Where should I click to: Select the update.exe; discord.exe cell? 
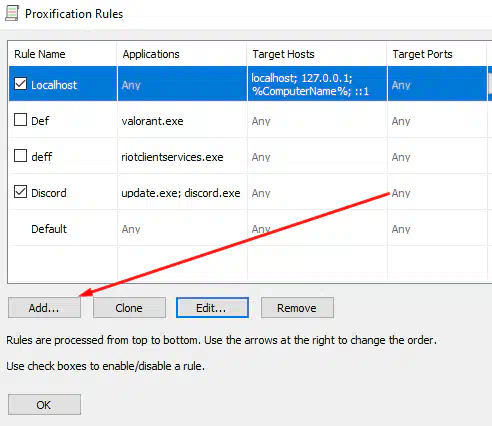tap(181, 193)
